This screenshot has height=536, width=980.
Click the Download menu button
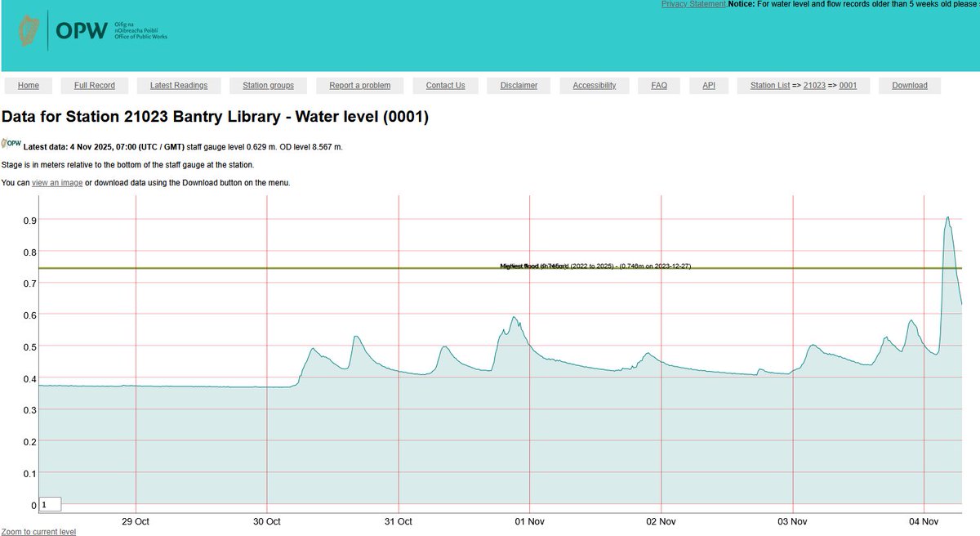point(910,85)
